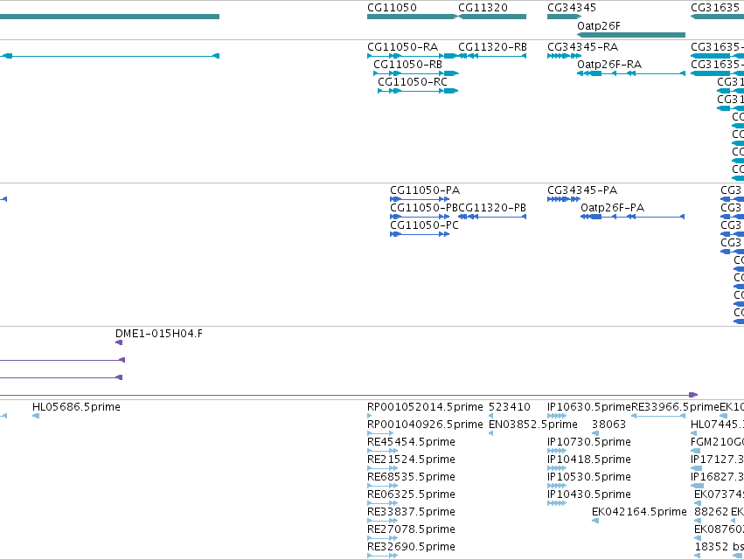Click the Oatp26F-PA coding glyph
This screenshot has height=560, width=744.
[x=632, y=217]
